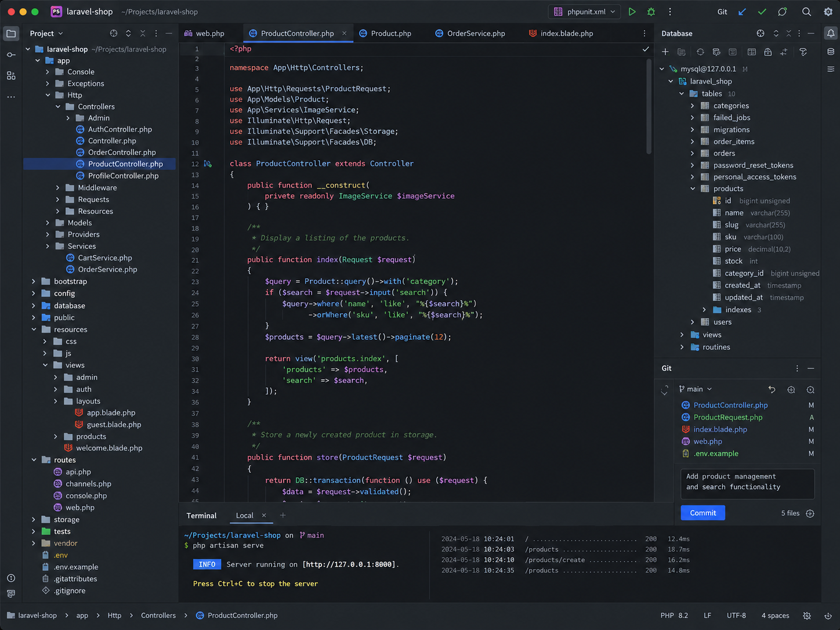Run the phpunit.xml configuration
840x630 pixels.
632,12
